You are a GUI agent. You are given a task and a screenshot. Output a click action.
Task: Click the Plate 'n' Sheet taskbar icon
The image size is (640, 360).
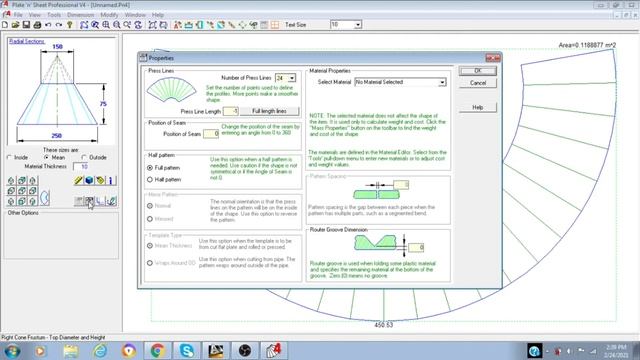click(x=273, y=351)
